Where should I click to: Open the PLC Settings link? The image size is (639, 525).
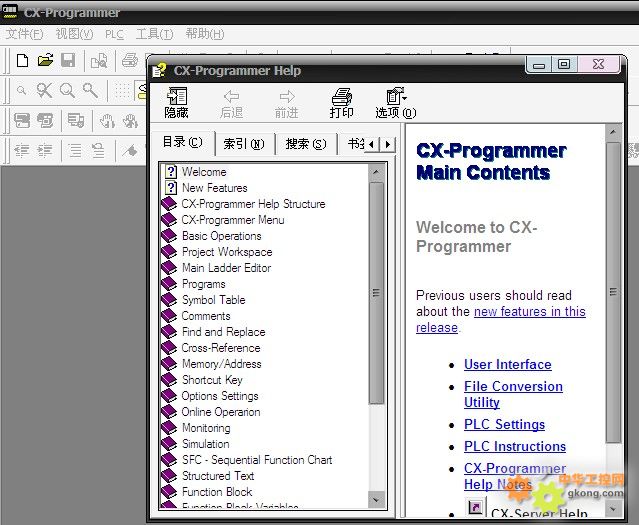tap(504, 424)
